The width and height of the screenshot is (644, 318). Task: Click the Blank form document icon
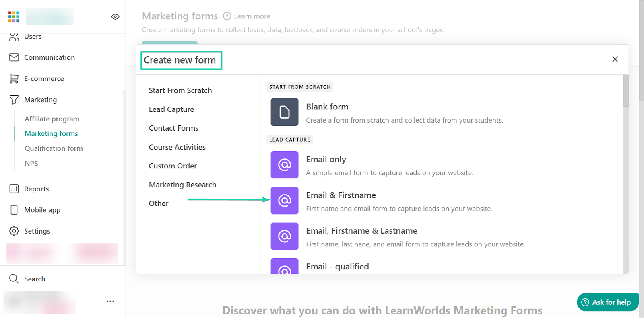[x=285, y=112]
